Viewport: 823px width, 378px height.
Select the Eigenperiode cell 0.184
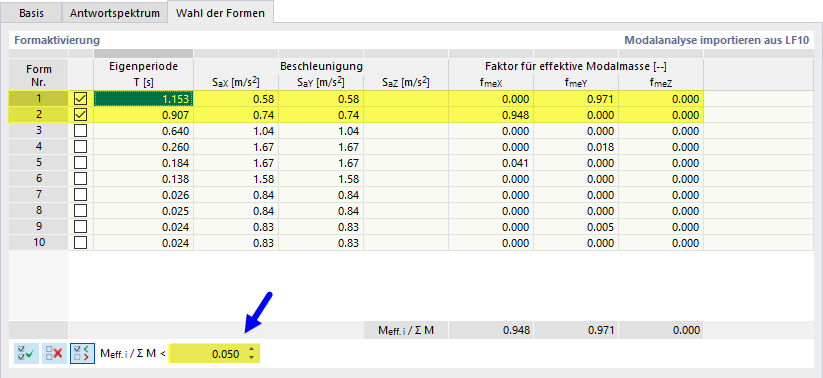click(144, 163)
